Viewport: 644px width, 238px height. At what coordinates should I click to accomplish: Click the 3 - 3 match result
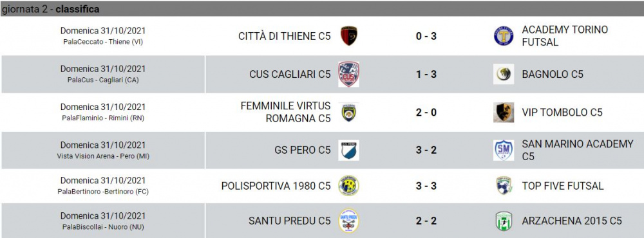point(426,186)
